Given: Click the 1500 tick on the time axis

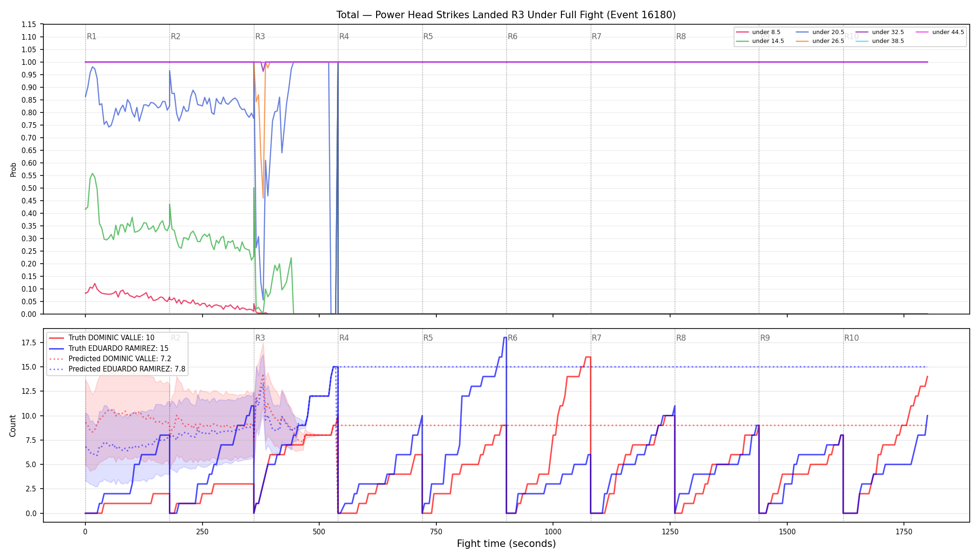Looking at the screenshot, I should 787,532.
